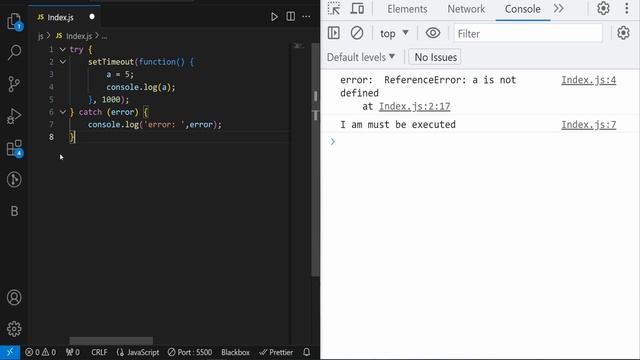Switch to the Elements tab
The width and height of the screenshot is (640, 360).
[x=407, y=9]
